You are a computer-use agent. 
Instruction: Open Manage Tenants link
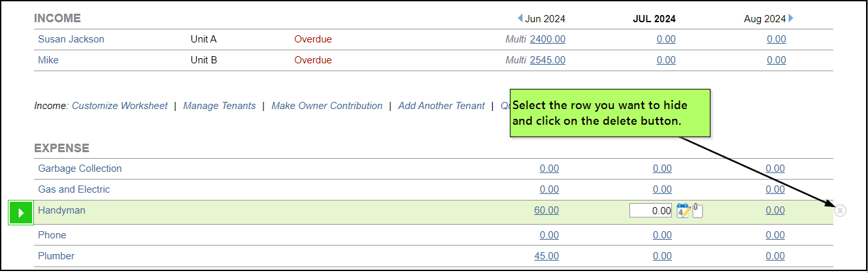[219, 106]
